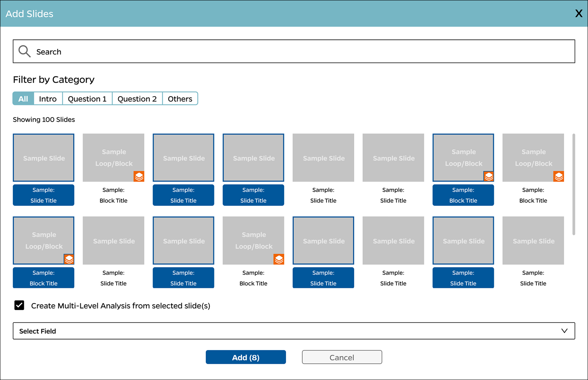588x380 pixels.
Task: Select the All category filter tab
Action: (x=23, y=99)
